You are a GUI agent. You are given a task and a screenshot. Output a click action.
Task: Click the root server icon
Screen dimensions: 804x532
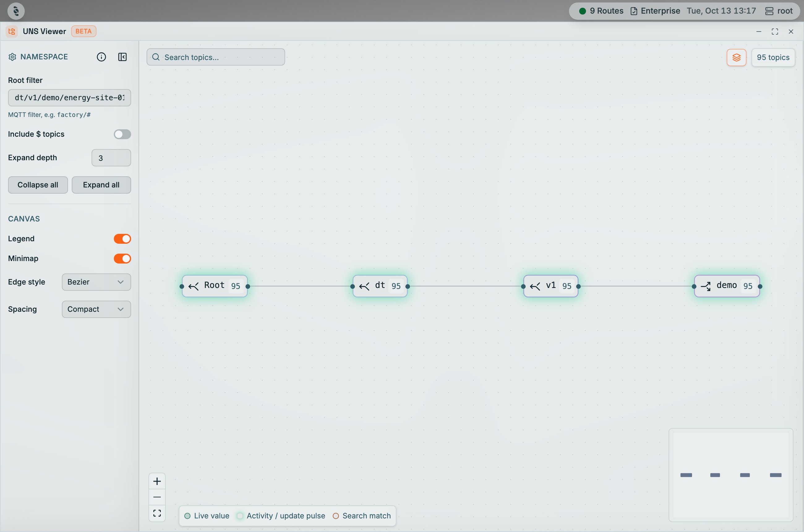[769, 11]
